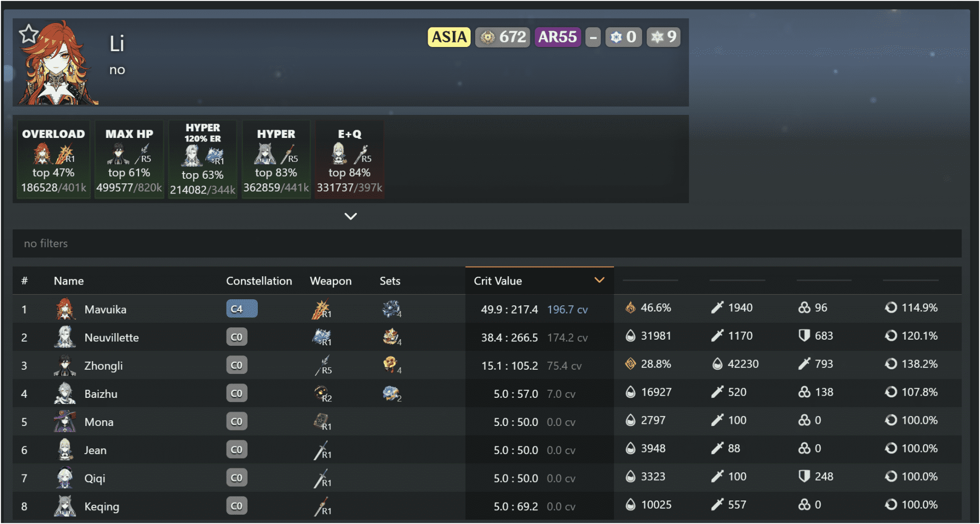Sort by the # column header
Screen dimensions: 980x524
coord(24,281)
